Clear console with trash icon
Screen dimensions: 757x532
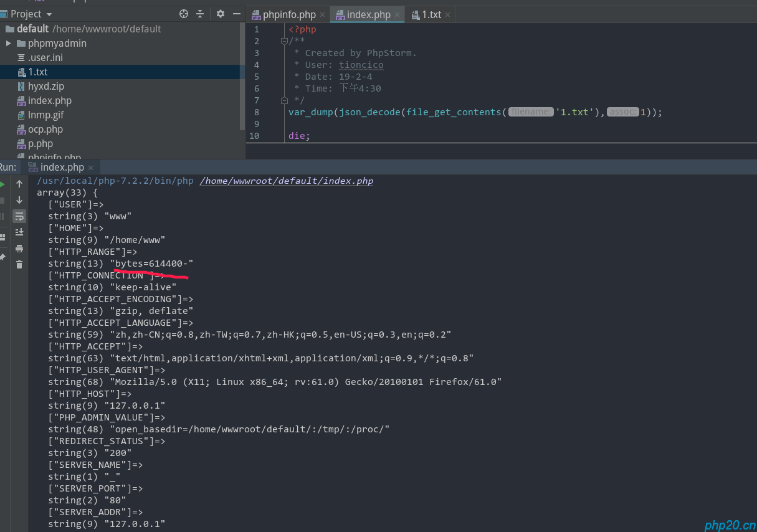[19, 264]
